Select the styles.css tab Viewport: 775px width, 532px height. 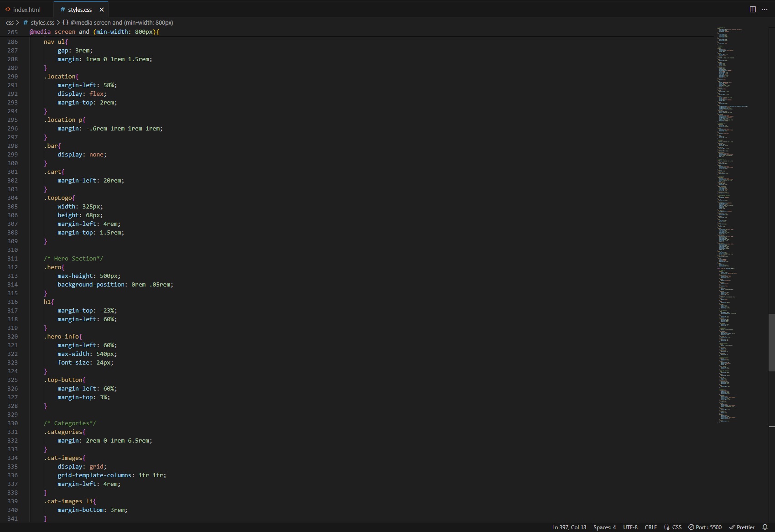[x=80, y=10]
